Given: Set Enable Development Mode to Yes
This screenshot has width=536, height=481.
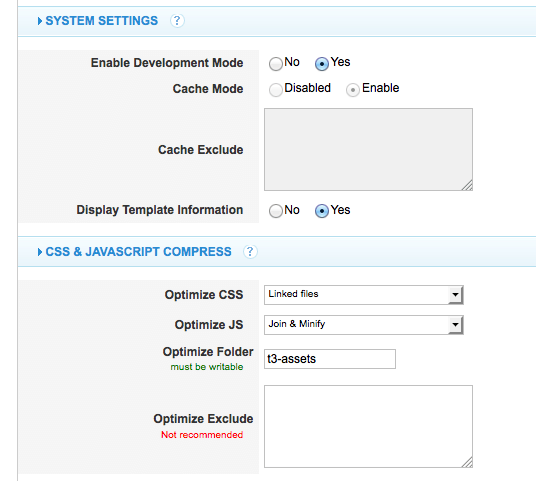Looking at the screenshot, I should click(x=322, y=64).
